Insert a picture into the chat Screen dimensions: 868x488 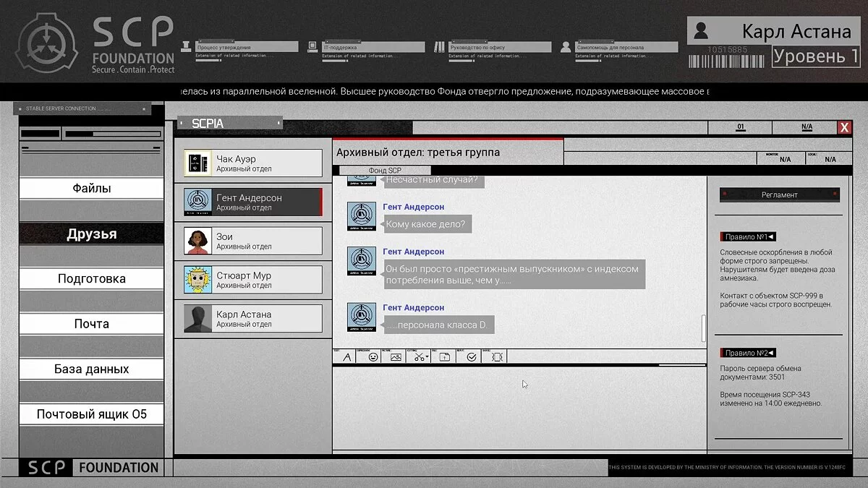pyautogui.click(x=396, y=357)
